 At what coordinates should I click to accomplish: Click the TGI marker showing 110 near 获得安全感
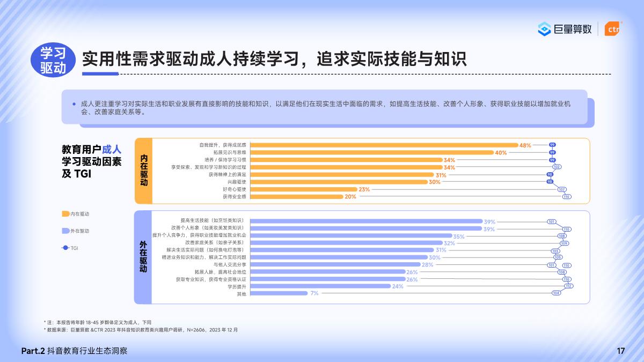[x=567, y=196]
